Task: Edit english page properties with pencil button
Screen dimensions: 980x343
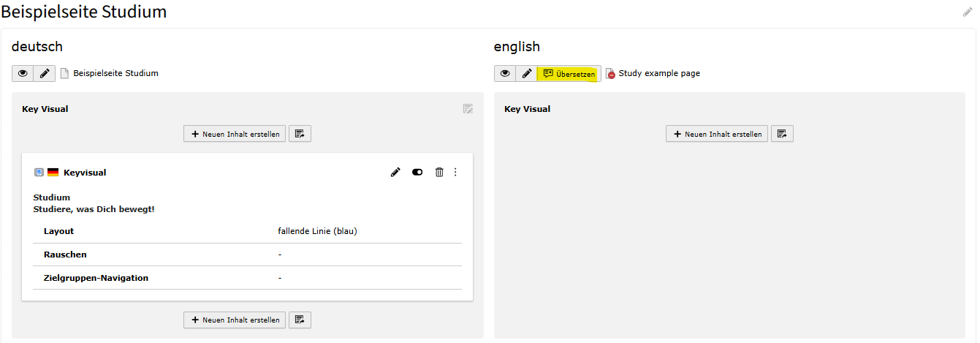Action: 526,73
